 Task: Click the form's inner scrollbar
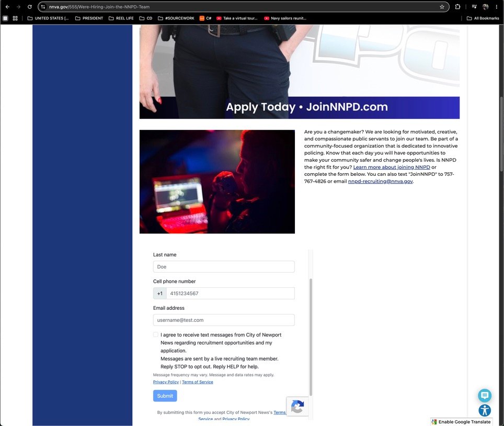(x=311, y=337)
